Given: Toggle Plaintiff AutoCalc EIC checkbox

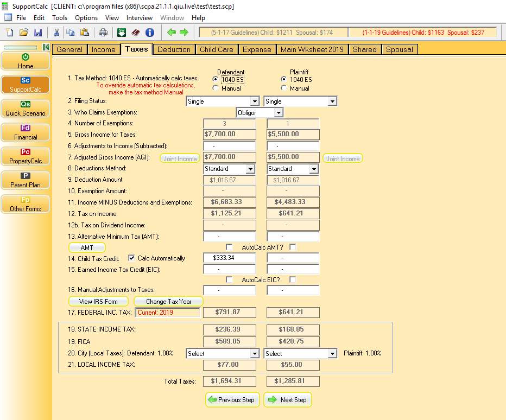Looking at the screenshot, I should click(293, 279).
